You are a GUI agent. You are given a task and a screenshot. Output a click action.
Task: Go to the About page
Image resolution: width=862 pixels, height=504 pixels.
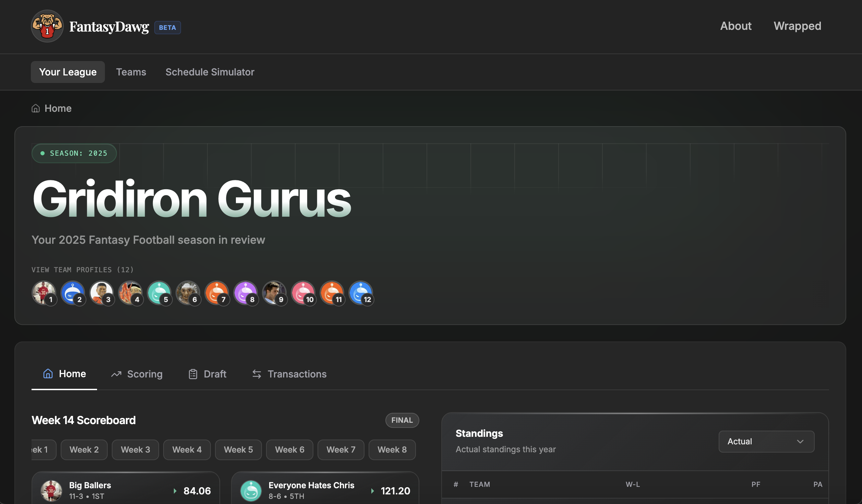click(735, 26)
